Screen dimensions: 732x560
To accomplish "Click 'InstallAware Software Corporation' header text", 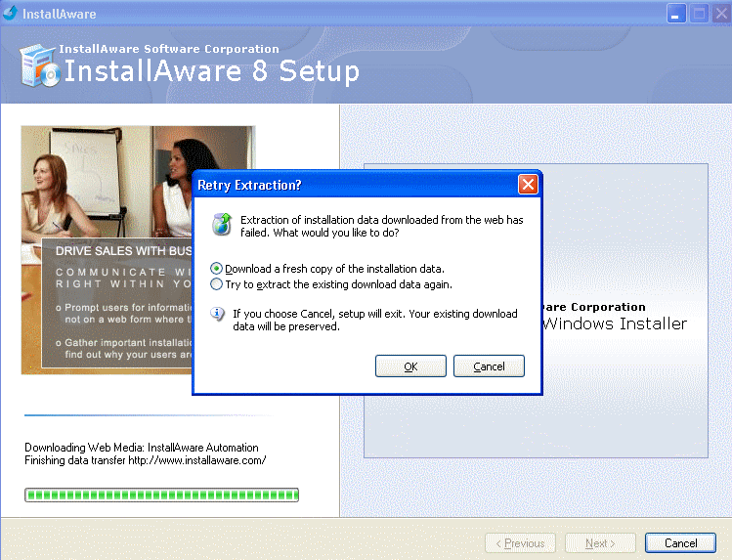I will [x=169, y=49].
